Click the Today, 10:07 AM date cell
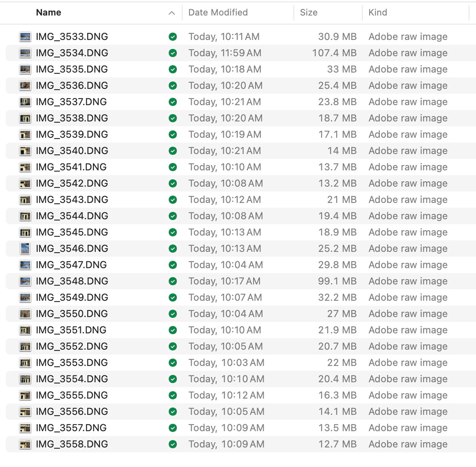 pyautogui.click(x=225, y=298)
